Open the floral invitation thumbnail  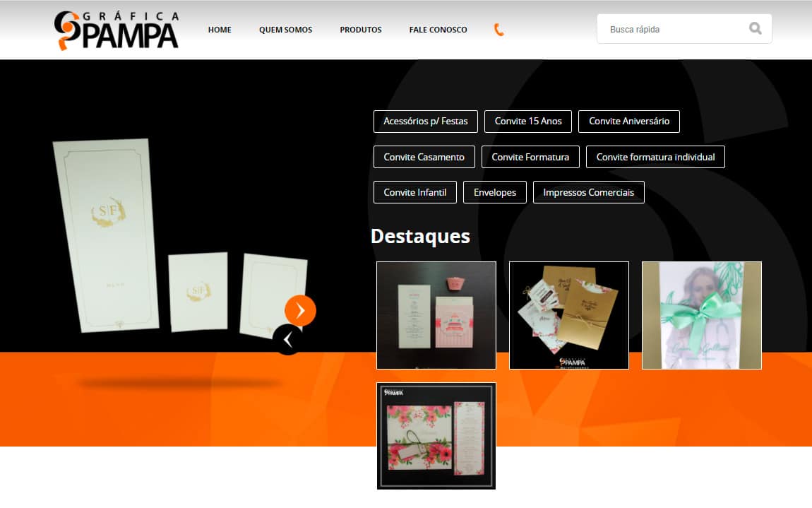[x=436, y=436]
